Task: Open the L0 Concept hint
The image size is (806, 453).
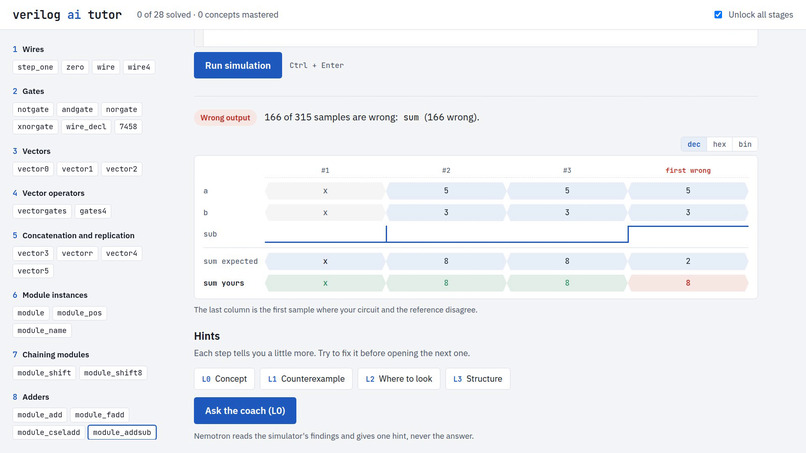Action: tap(224, 379)
